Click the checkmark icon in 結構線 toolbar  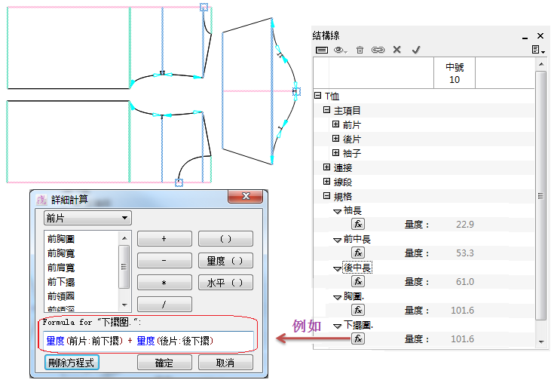tap(415, 50)
